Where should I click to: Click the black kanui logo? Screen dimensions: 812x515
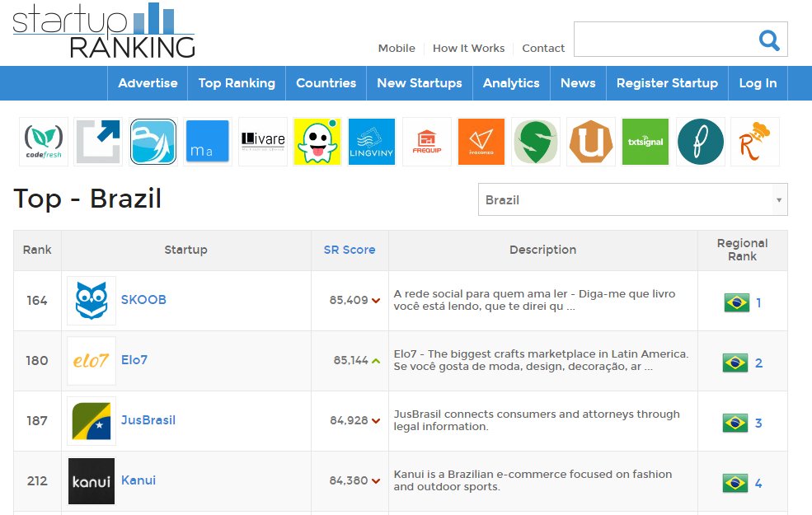(92, 481)
